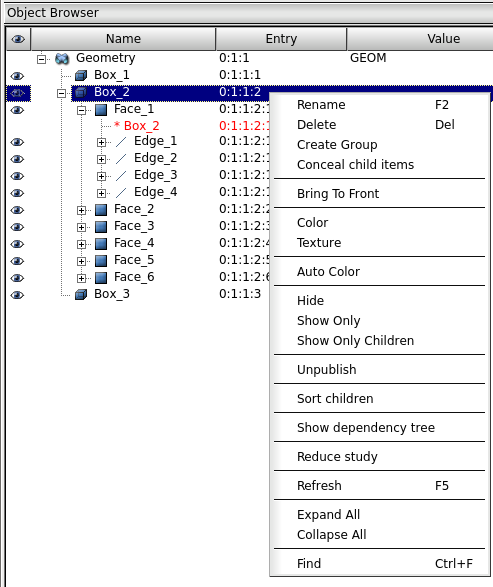The image size is (493, 587).
Task: Expand the Edge_2 tree node
Action: [101, 159]
